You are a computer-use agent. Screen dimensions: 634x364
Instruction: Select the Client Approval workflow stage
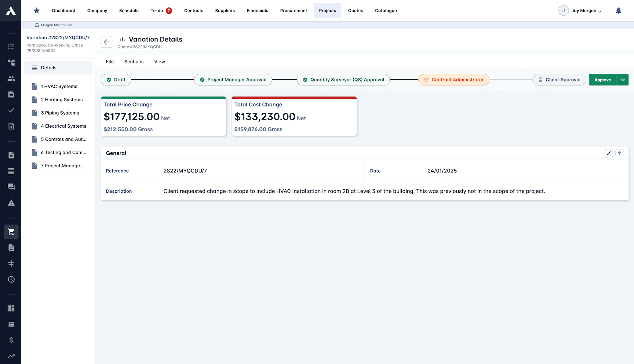pos(559,80)
